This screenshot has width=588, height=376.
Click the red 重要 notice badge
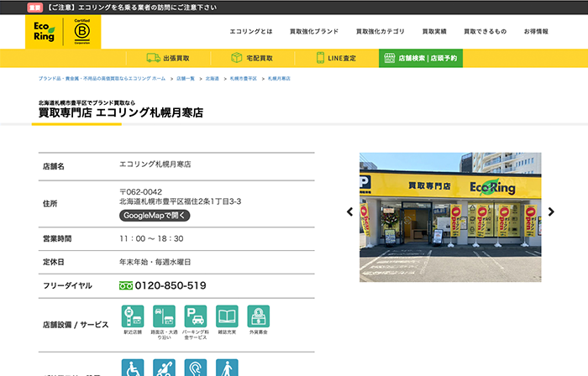35,8
